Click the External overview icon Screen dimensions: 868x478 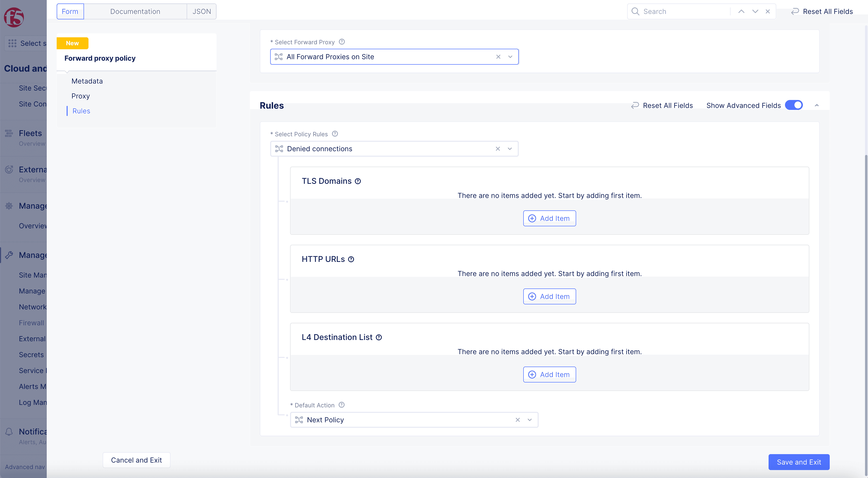pos(9,170)
